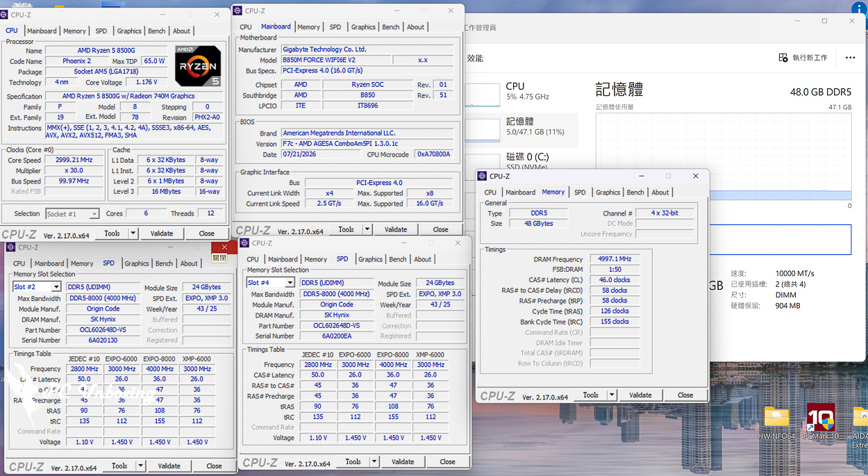Click the Serial Number '6A020130' in Slot #2 window
868x476 pixels.
103,340
